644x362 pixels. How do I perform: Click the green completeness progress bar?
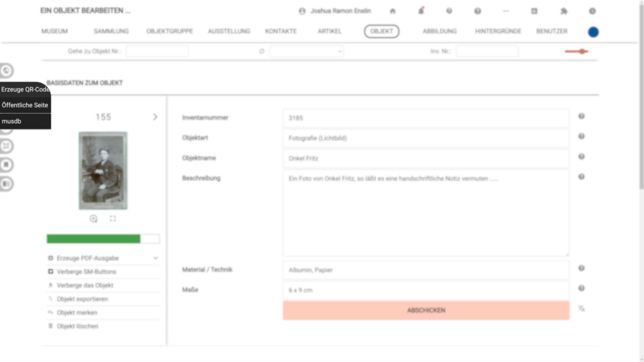pyautogui.click(x=103, y=239)
